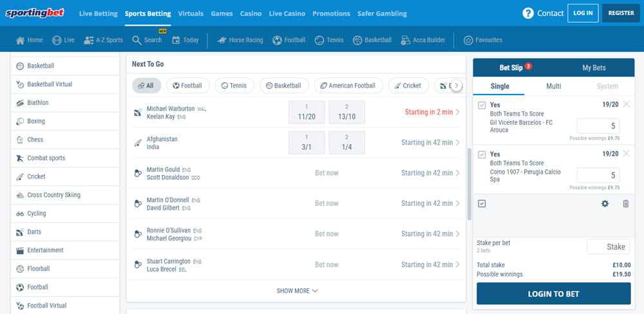
Task: Open the Carrington vs Brecel event details
Action: click(430, 264)
